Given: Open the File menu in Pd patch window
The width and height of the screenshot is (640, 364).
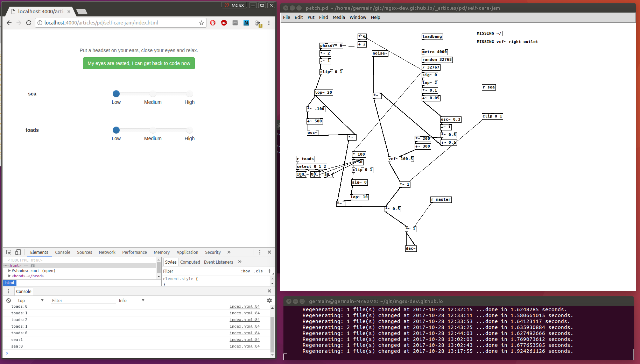Looking at the screenshot, I should pos(287,17).
